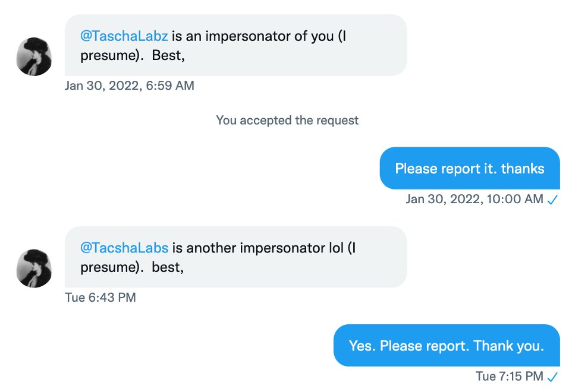Viewport: 572px width, 392px height.
Task: Click the Jan 30, 2022, 10:00 AM timestamp
Action: pyautogui.click(x=474, y=200)
